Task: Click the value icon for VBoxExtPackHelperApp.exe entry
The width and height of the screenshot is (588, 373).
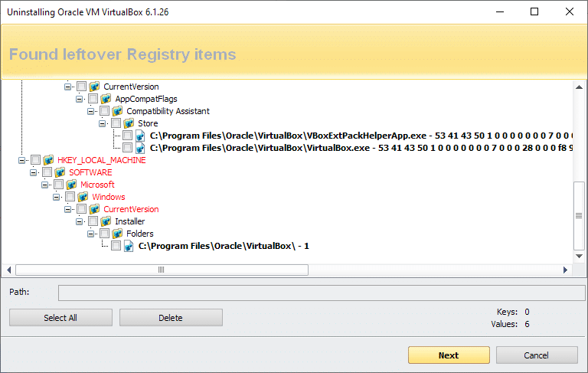Action: click(140, 136)
